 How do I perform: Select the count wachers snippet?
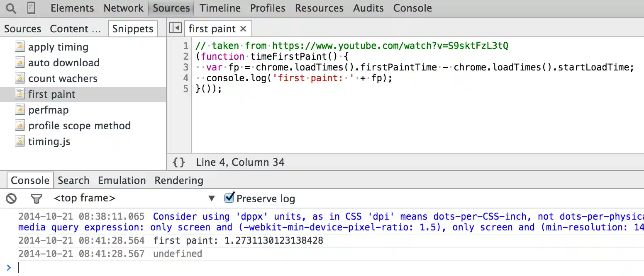[63, 78]
